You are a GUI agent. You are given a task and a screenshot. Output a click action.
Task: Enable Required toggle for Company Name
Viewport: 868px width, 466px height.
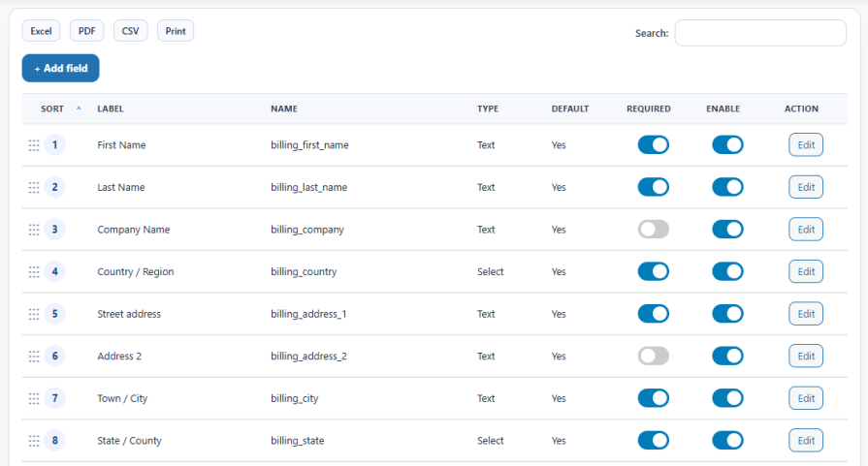click(653, 230)
